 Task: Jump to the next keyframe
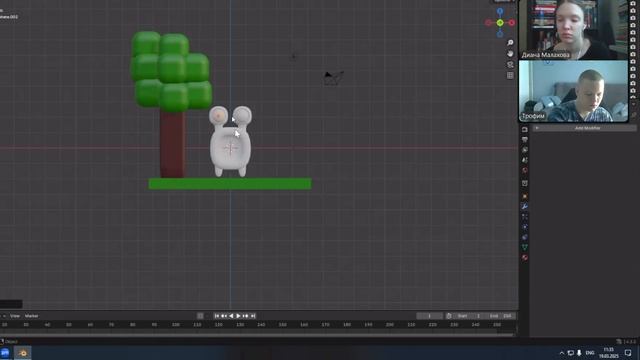(246, 316)
